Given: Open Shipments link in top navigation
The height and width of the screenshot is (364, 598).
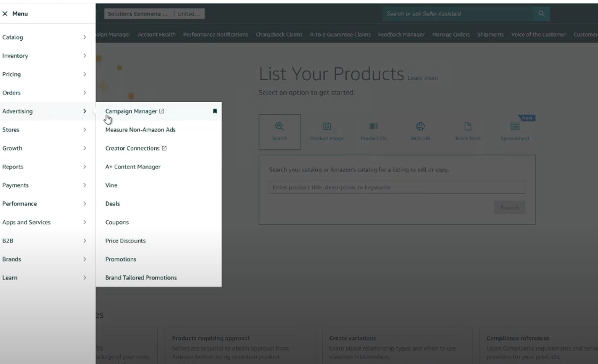Looking at the screenshot, I should point(491,35).
